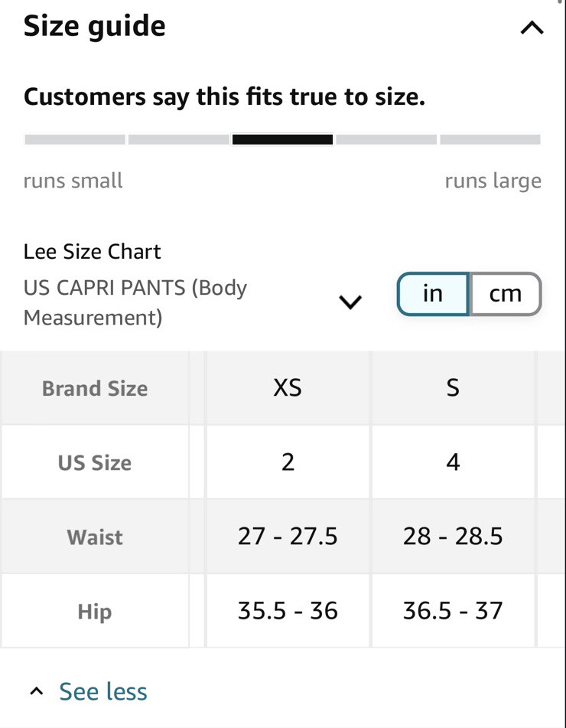566x728 pixels.
Task: Click the Waist row label
Action: 94,537
